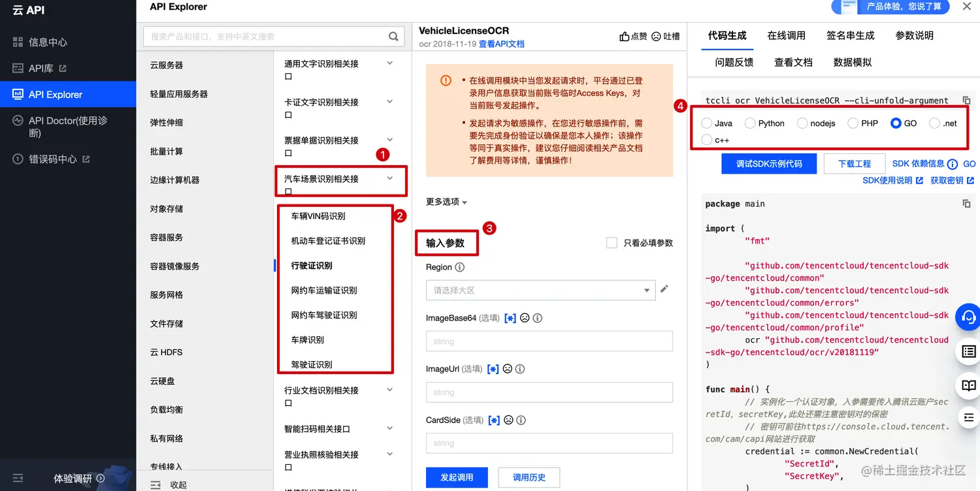Collapse sidebar with 收起 icon
Image resolution: width=980 pixels, height=491 pixels.
click(156, 484)
